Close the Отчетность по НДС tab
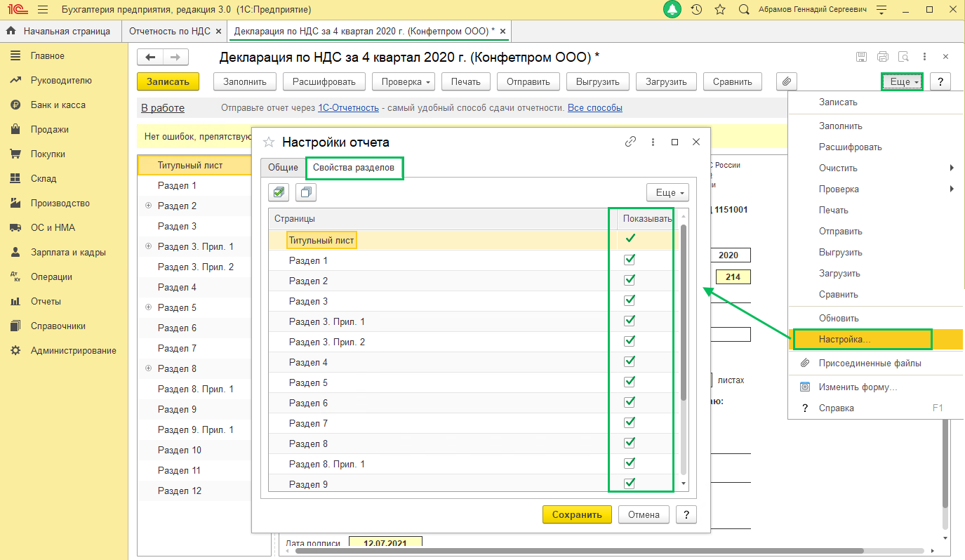 point(218,32)
